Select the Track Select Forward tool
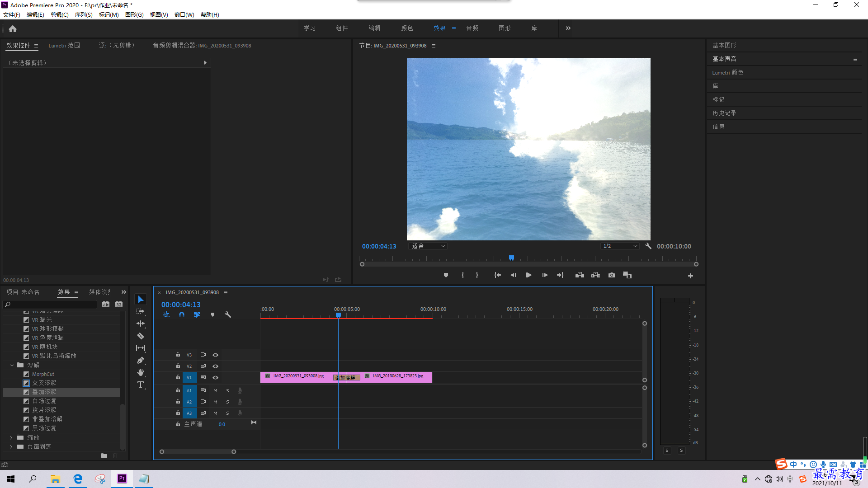The image size is (868, 488). 141,311
